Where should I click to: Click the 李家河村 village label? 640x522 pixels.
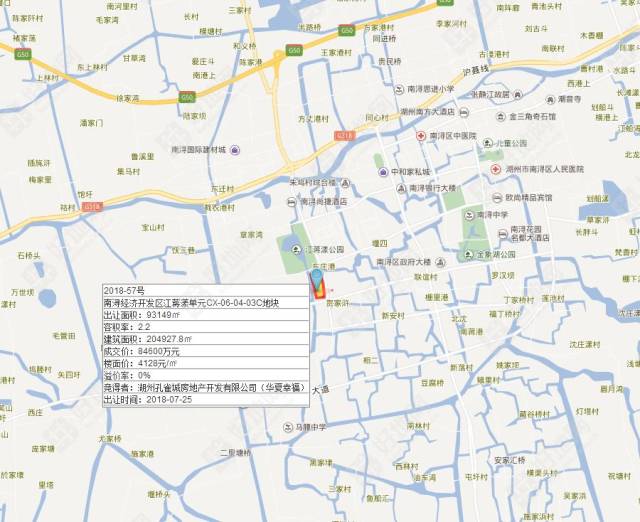(x=451, y=24)
